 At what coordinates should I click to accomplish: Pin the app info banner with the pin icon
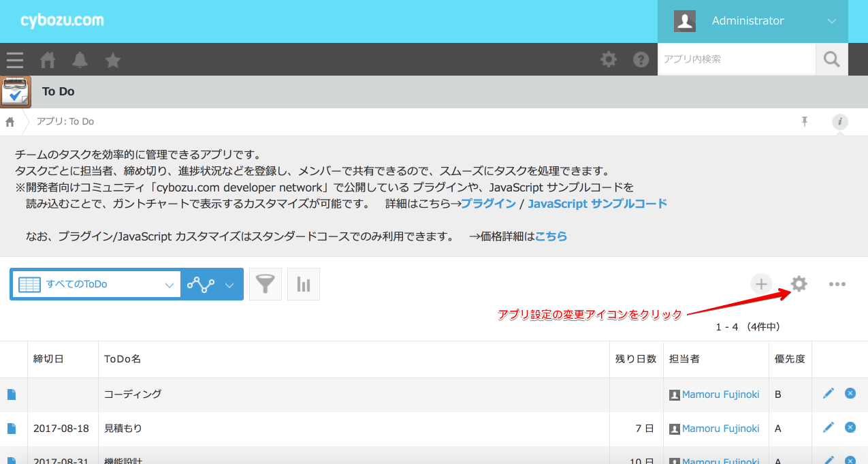[805, 121]
